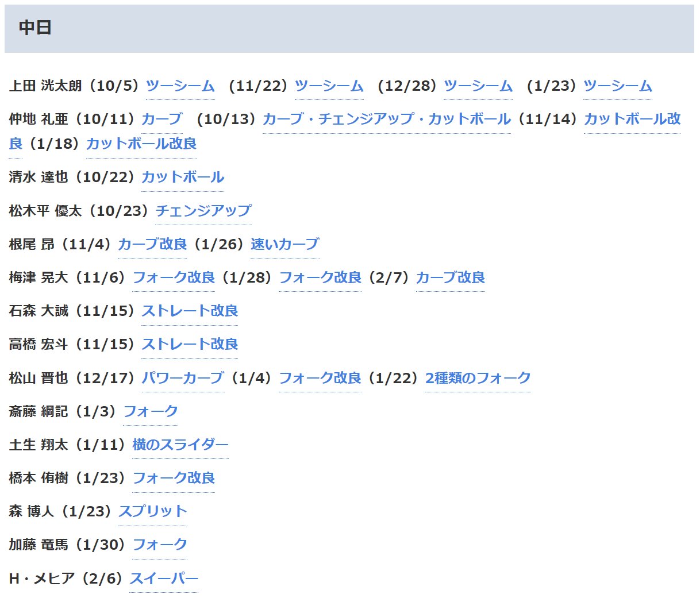Click the player name 仲地 礼亜
700x602 pixels.
click(x=39, y=119)
